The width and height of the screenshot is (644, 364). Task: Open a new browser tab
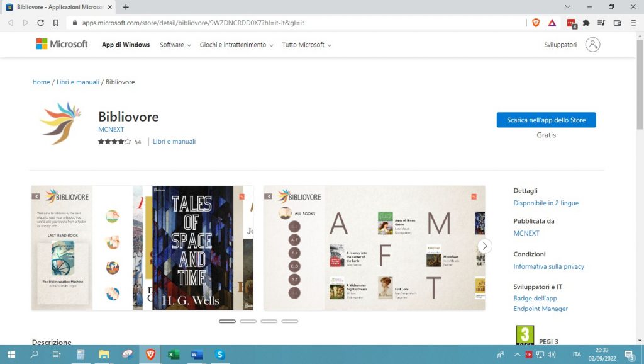coord(126,7)
